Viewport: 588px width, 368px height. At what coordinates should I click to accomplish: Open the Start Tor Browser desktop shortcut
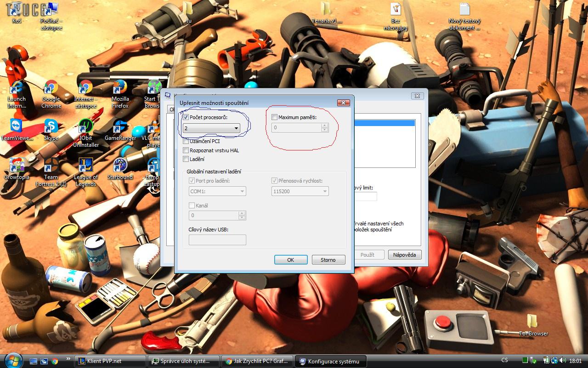pyautogui.click(x=152, y=94)
